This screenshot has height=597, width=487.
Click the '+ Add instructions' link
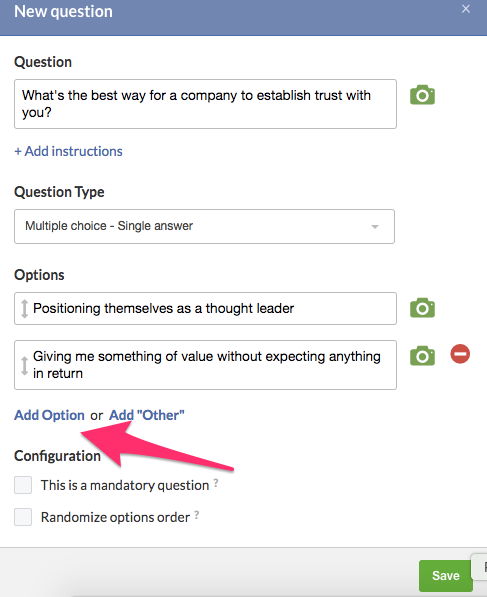pyautogui.click(x=68, y=151)
